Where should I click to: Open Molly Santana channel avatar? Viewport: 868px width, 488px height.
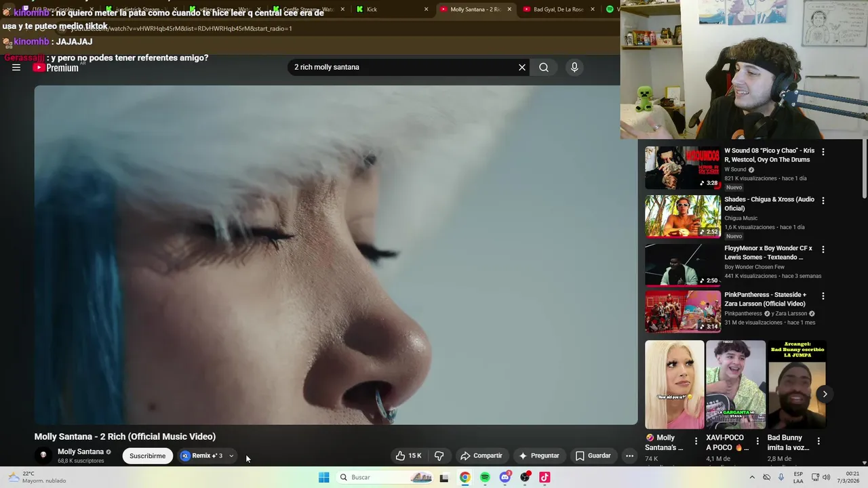tap(43, 455)
